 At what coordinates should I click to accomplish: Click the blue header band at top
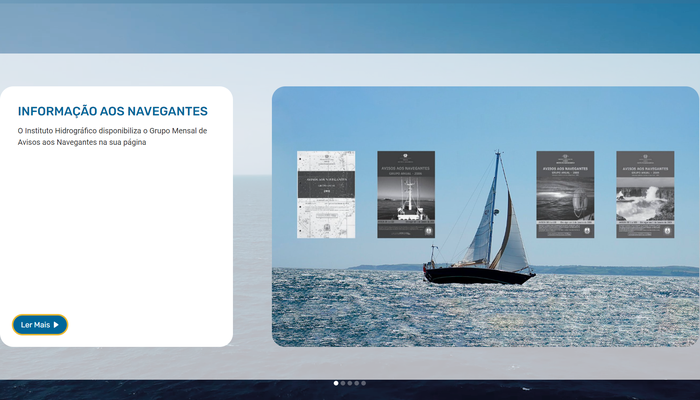tap(350, 26)
